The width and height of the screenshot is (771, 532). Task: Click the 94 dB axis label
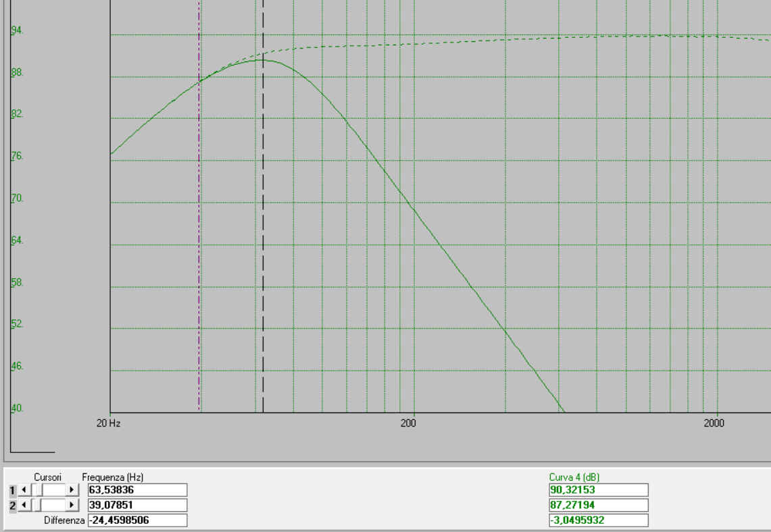pos(17,30)
